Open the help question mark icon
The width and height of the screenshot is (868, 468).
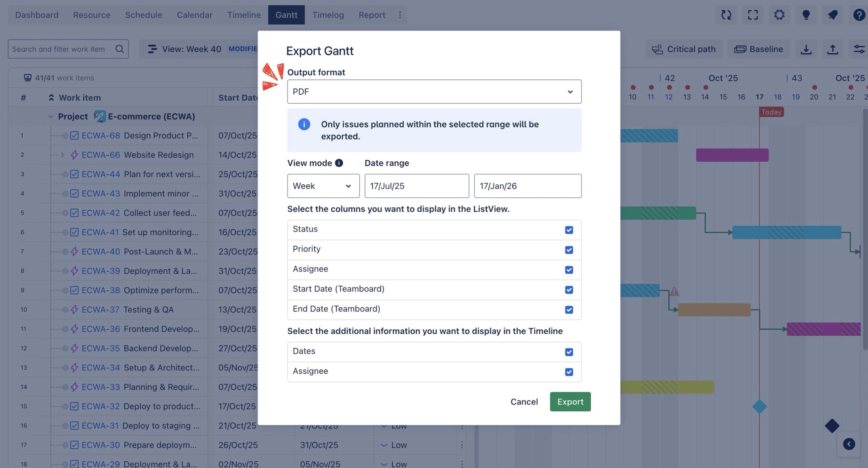coord(859,15)
